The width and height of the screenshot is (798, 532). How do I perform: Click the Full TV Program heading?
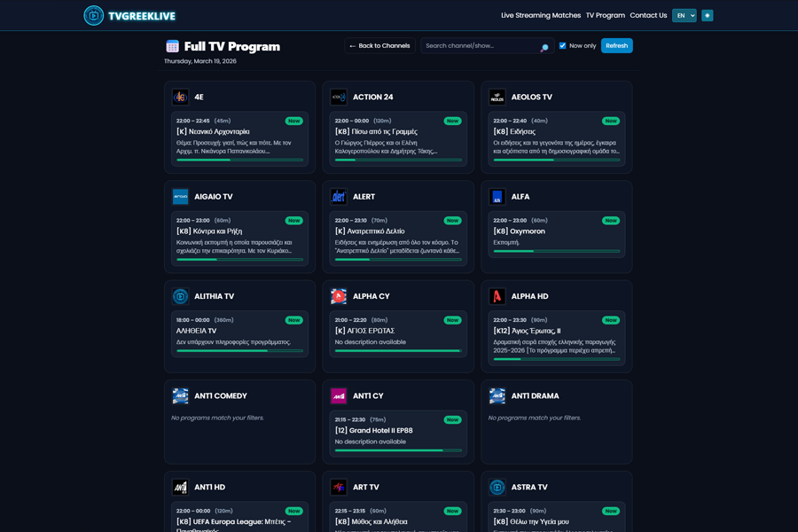(x=232, y=46)
